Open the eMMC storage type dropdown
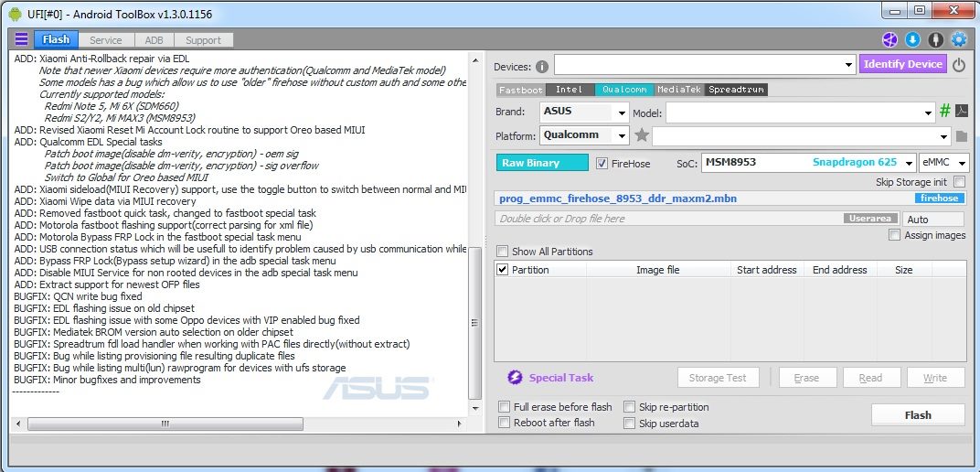The image size is (980, 472). pos(961,163)
